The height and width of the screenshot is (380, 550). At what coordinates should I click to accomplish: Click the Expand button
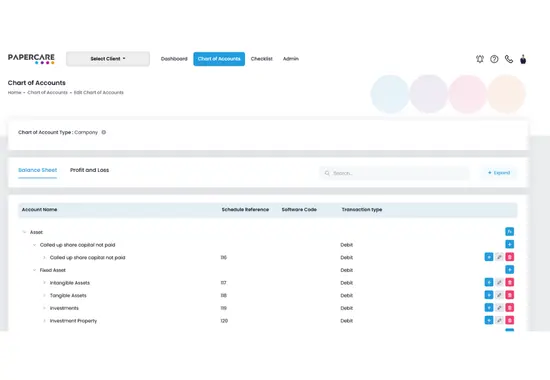(x=499, y=173)
